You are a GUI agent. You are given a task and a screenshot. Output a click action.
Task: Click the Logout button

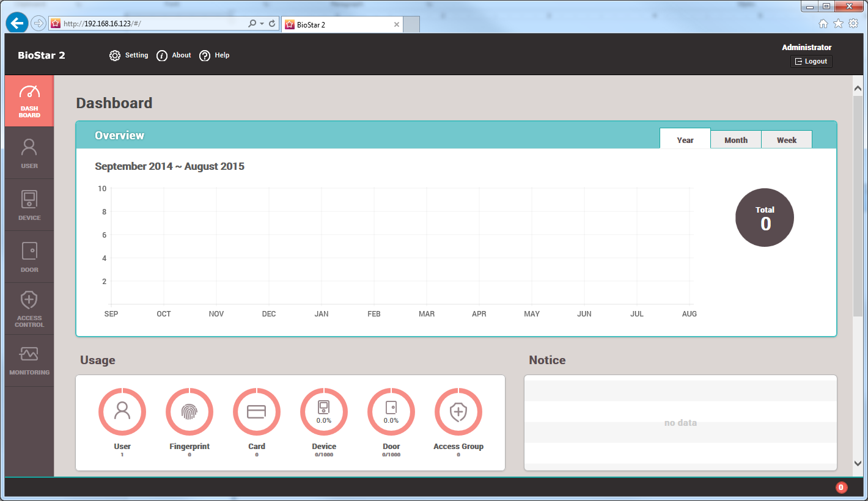(811, 62)
